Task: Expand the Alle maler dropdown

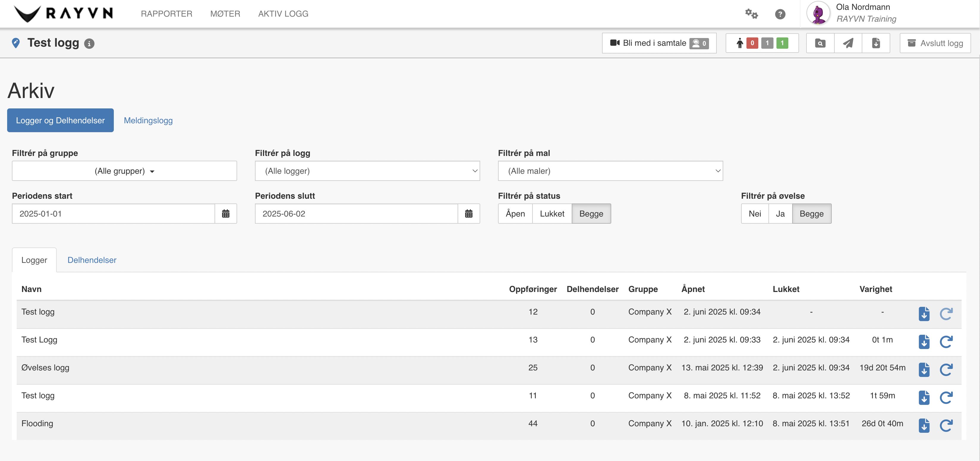Action: 610,171
